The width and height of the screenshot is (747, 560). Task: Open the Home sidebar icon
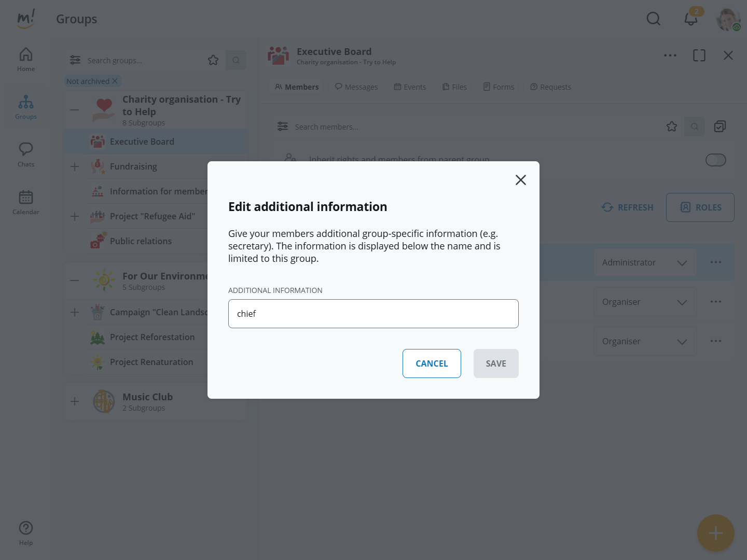tap(26, 60)
